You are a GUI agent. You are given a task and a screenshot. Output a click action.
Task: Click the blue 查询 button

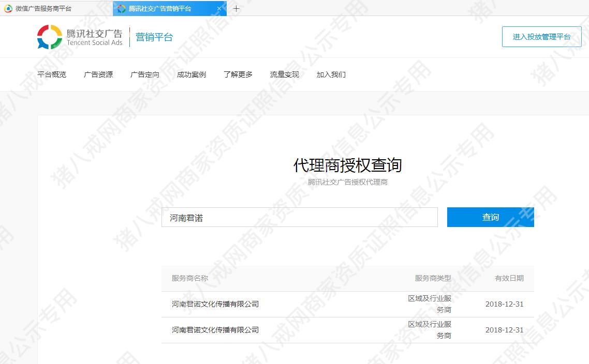coord(490,217)
